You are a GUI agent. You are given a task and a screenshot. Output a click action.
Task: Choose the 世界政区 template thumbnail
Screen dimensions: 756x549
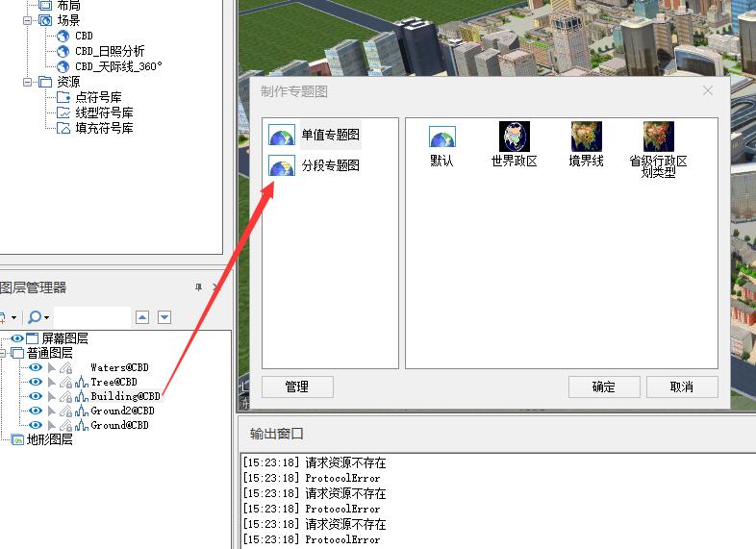514,137
